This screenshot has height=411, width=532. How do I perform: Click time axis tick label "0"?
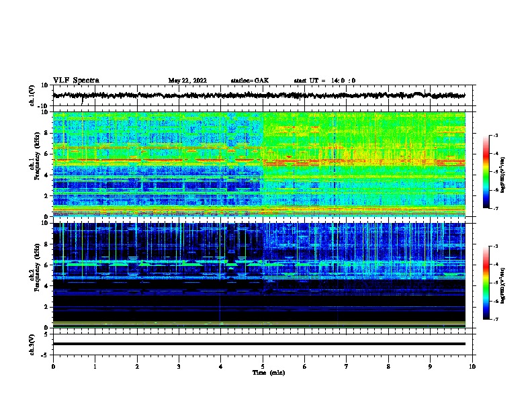pyautogui.click(x=53, y=367)
